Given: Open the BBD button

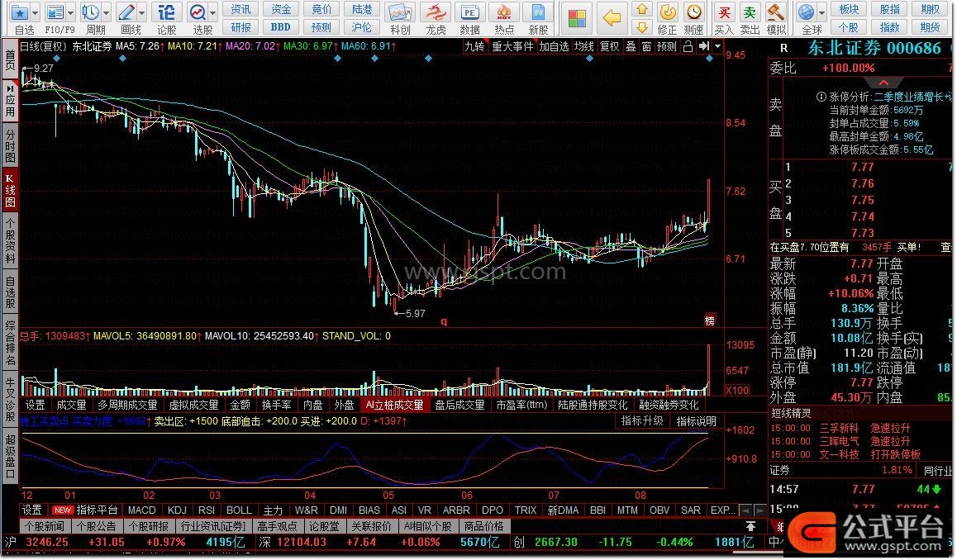Looking at the screenshot, I should (281, 27).
